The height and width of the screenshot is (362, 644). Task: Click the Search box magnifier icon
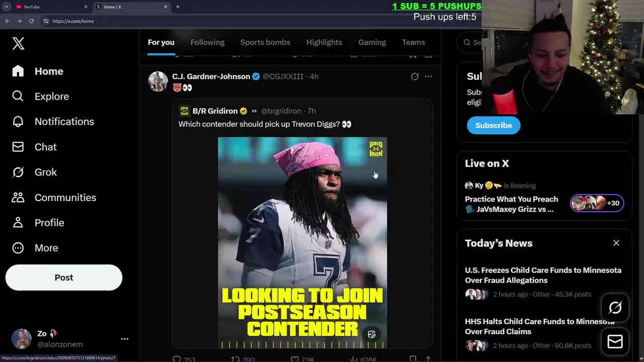(x=467, y=43)
